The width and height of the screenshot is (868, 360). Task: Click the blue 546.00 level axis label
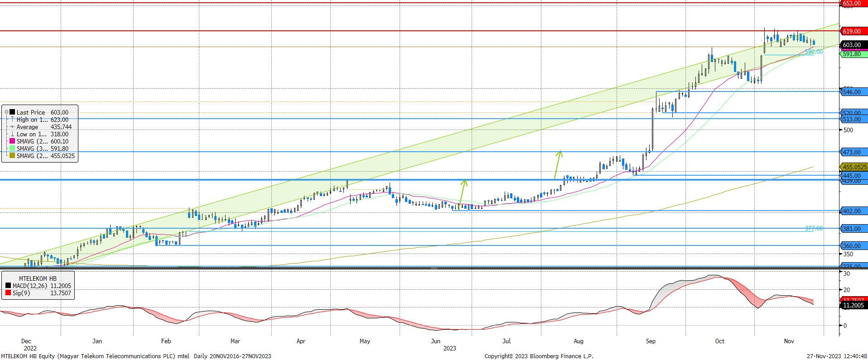click(x=854, y=92)
